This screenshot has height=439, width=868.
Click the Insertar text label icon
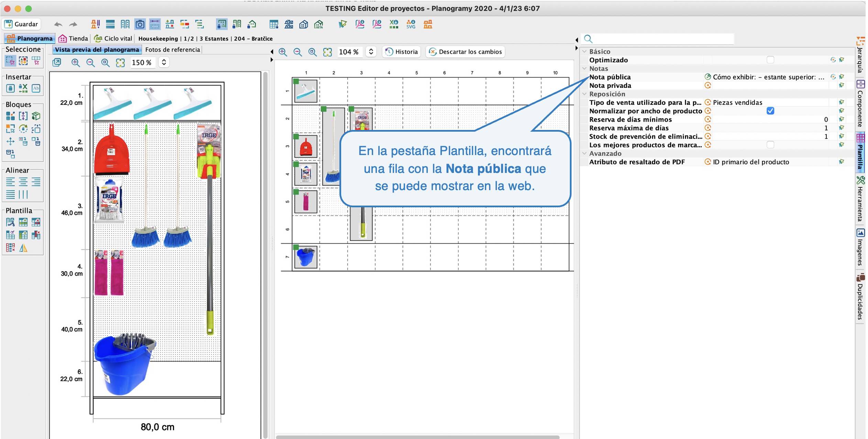tap(36, 88)
